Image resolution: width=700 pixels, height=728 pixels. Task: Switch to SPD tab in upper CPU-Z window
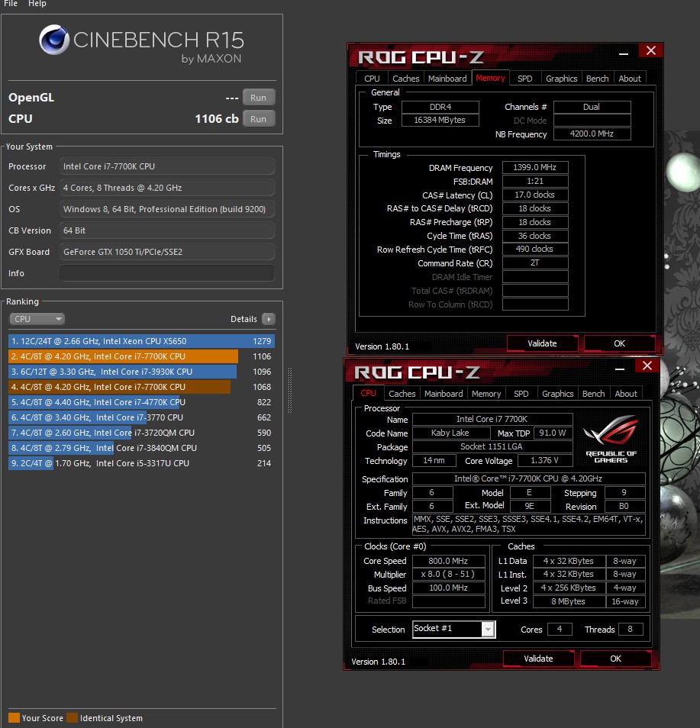point(525,79)
